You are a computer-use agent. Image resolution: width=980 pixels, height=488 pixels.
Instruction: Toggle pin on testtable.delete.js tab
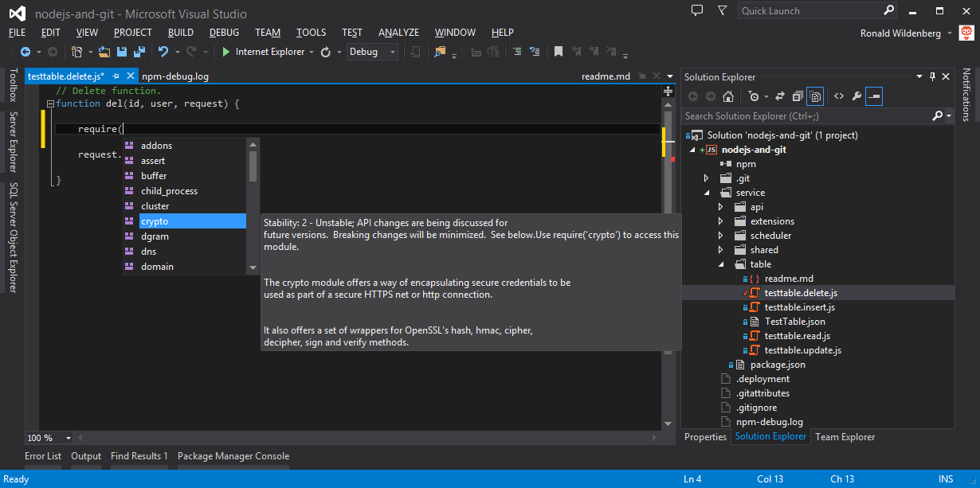tap(116, 76)
